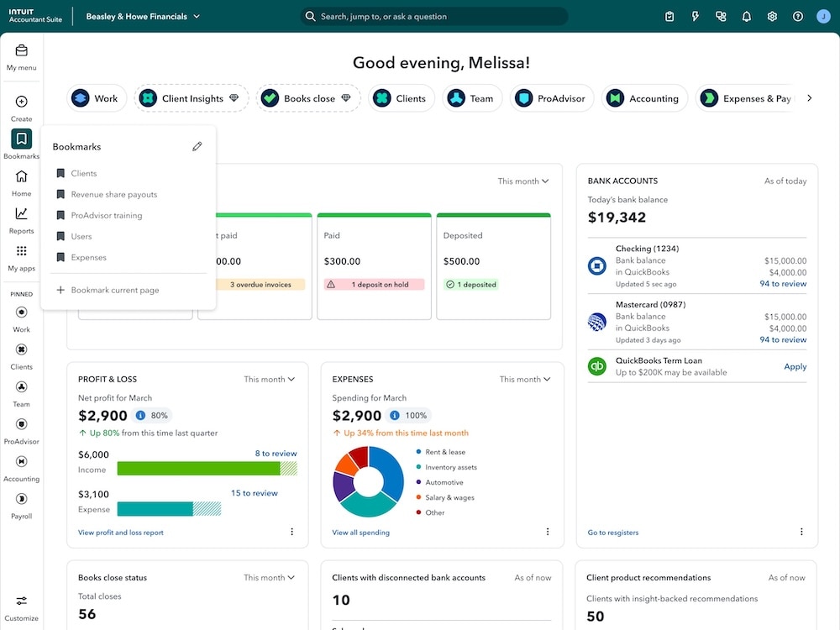Open the app switcher shapes icon

[x=721, y=15]
